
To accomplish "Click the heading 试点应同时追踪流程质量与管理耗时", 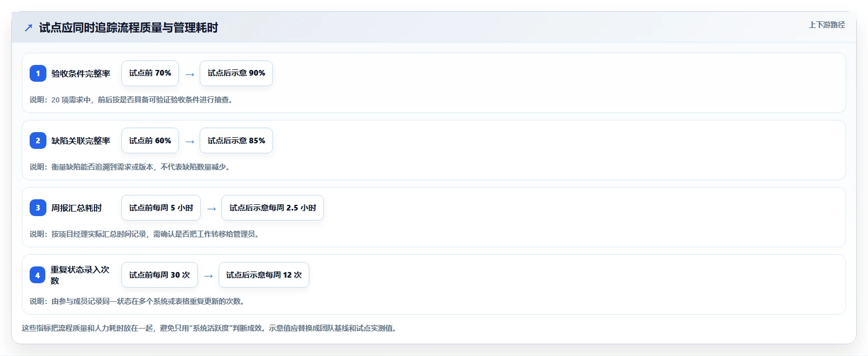I will click(x=129, y=28).
